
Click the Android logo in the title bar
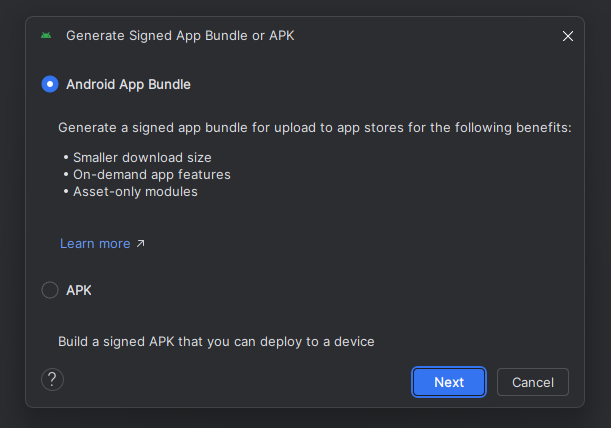[46, 35]
